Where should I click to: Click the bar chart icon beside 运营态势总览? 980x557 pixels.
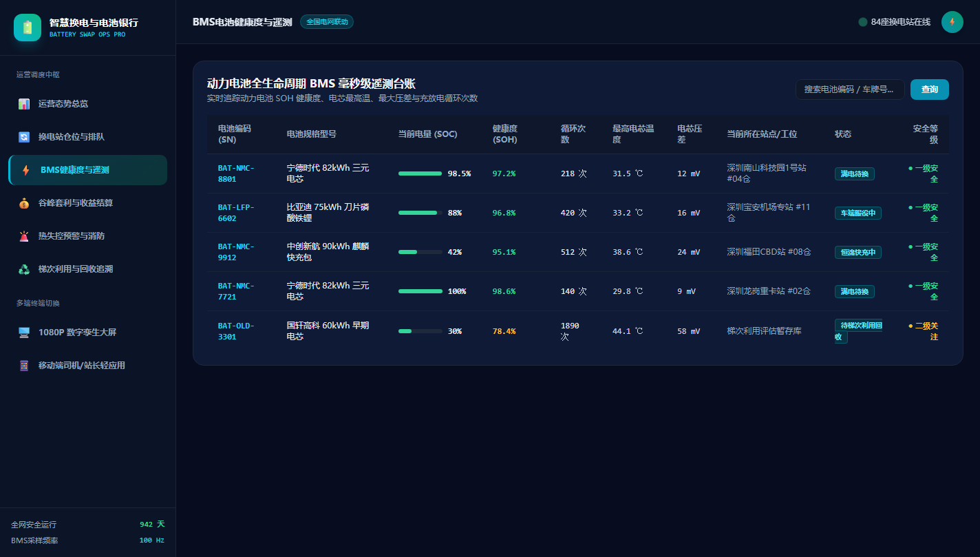pyautogui.click(x=24, y=104)
